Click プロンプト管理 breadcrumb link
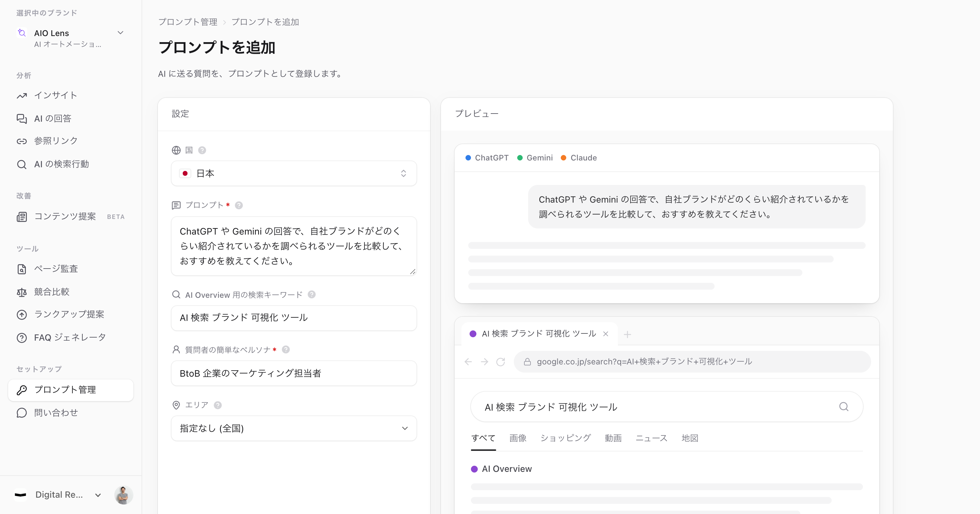This screenshot has width=980, height=514. [x=187, y=22]
